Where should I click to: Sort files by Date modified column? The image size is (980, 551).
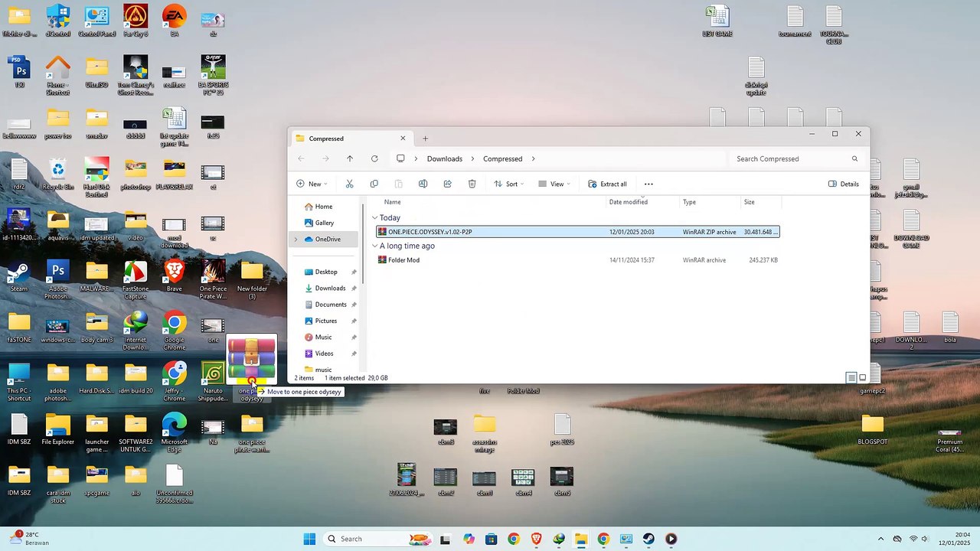pos(629,202)
